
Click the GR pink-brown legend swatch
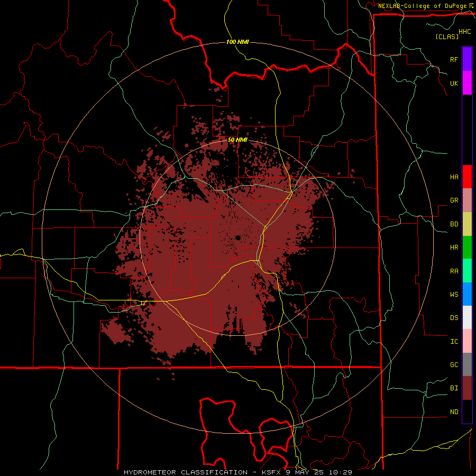coord(467,200)
